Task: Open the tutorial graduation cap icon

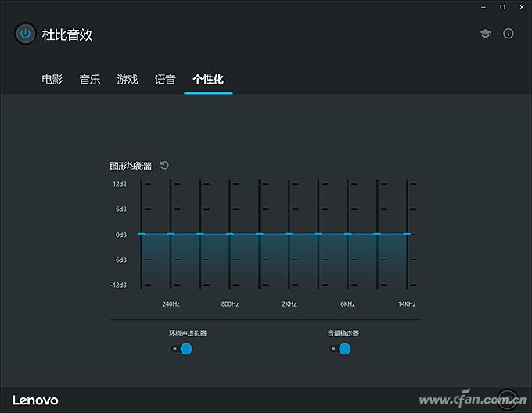Action: click(486, 34)
